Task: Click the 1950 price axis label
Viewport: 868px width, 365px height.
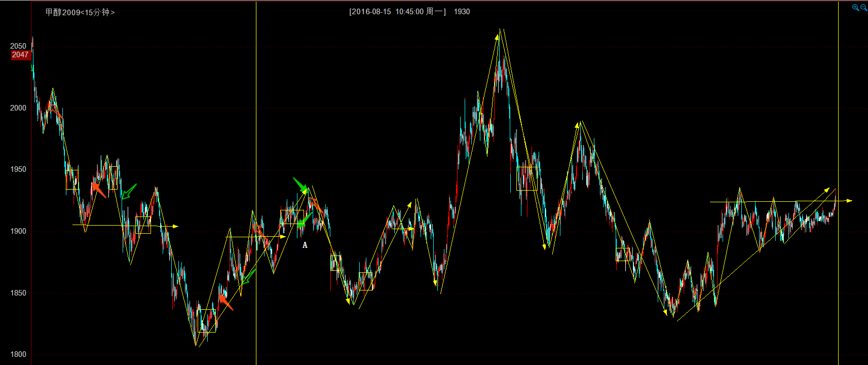Action: (18, 169)
